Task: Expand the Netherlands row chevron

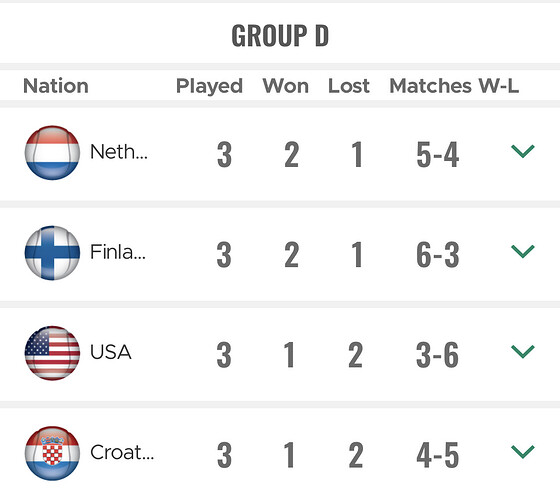Action: [x=522, y=151]
